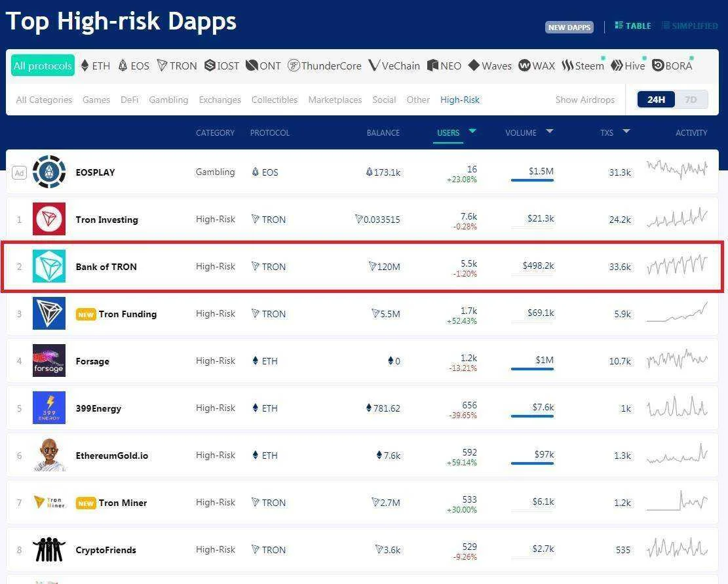728x584 pixels.
Task: Filter by BORA protocol
Action: pos(672,66)
